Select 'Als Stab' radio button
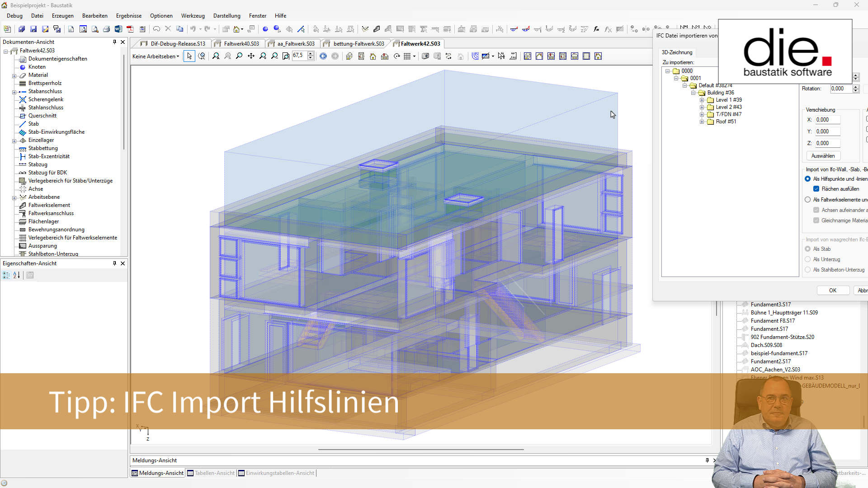The image size is (868, 488). pyautogui.click(x=807, y=249)
